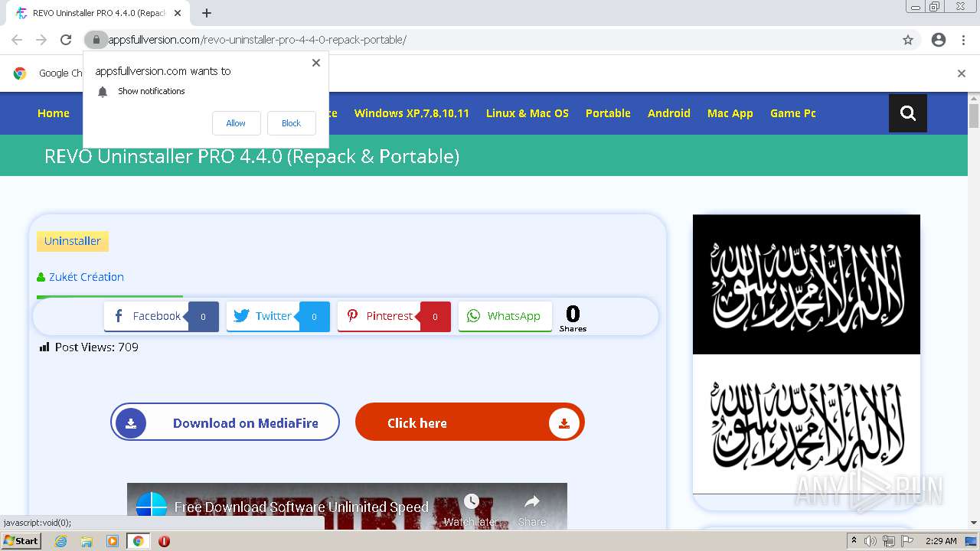Show hidden system tray icons
This screenshot has width=980, height=551.
[854, 541]
